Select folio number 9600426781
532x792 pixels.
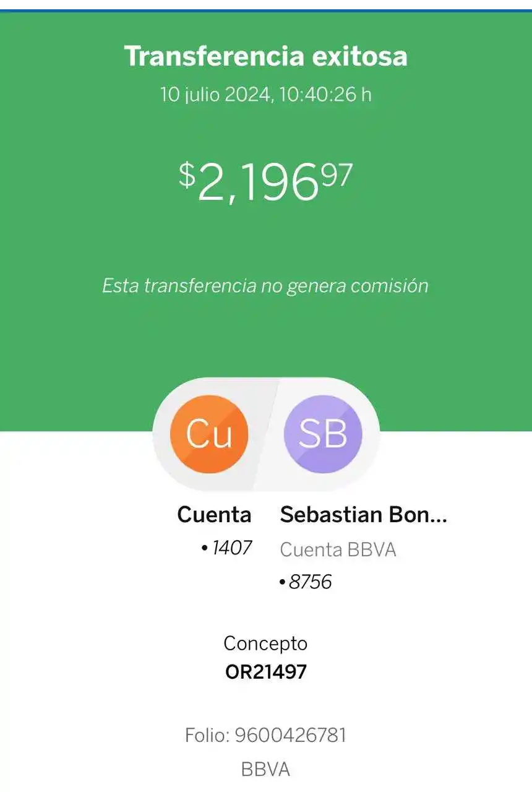coord(290,736)
